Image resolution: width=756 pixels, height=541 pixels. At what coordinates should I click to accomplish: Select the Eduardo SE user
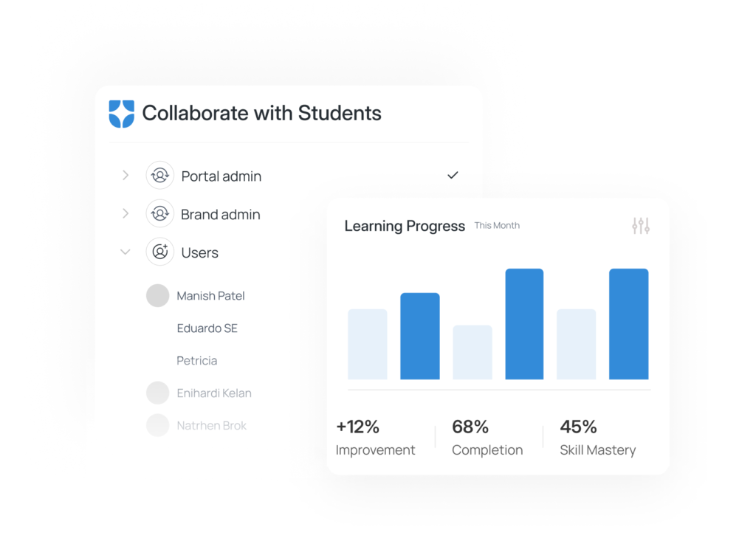click(207, 328)
